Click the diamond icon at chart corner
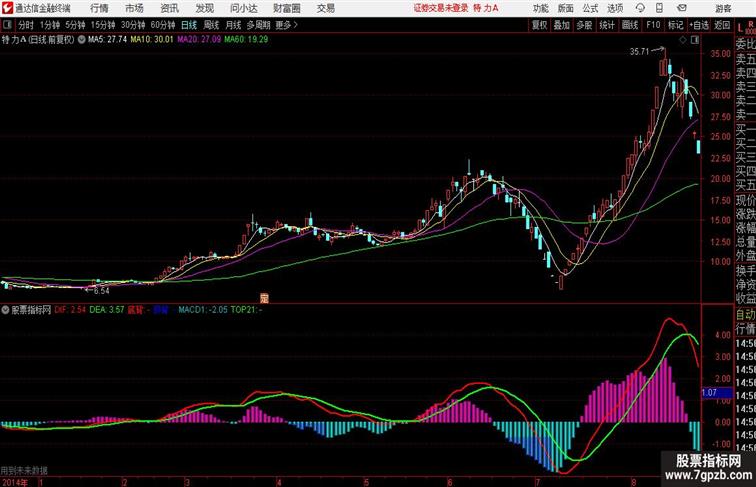756x487 pixels. coord(683,40)
